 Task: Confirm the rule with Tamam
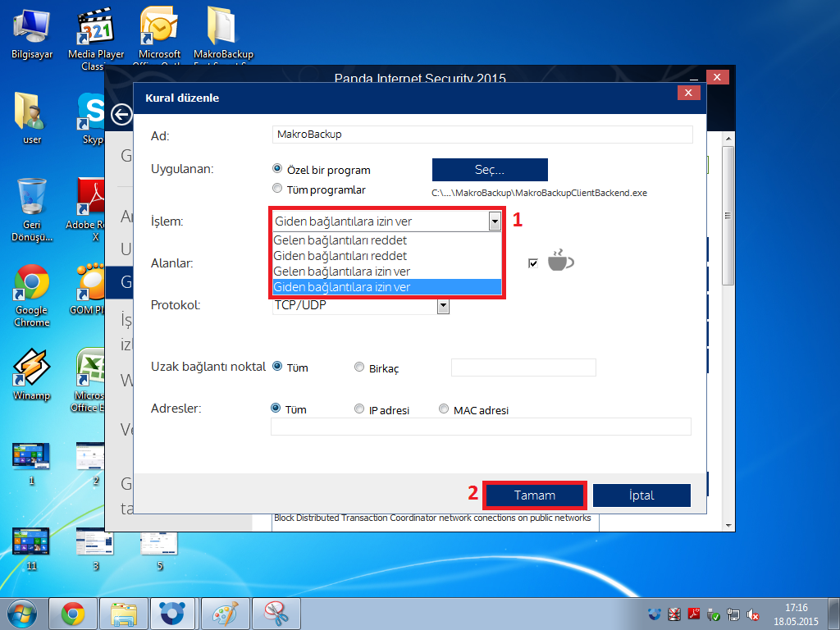click(535, 495)
